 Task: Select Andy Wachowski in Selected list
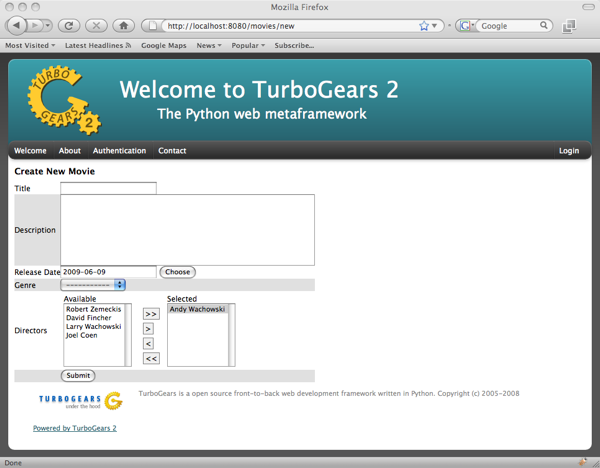(x=197, y=309)
